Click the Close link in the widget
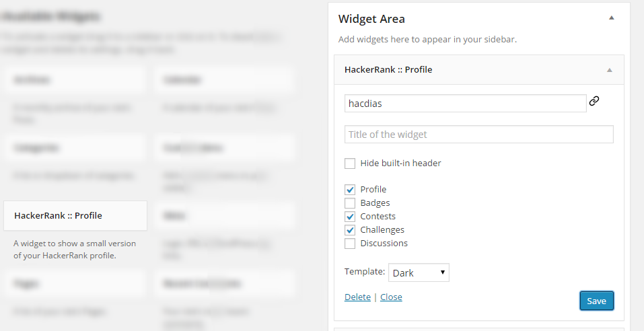The height and width of the screenshot is (331, 644). tap(391, 297)
